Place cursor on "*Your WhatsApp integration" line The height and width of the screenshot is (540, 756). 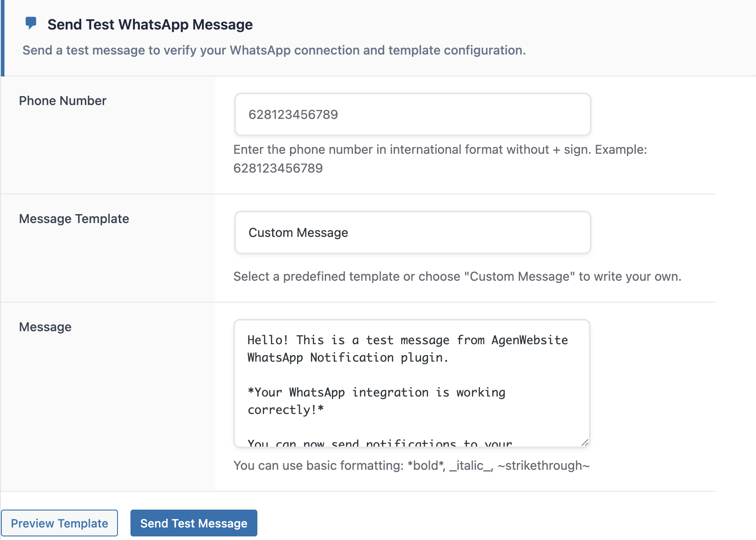pyautogui.click(x=376, y=392)
